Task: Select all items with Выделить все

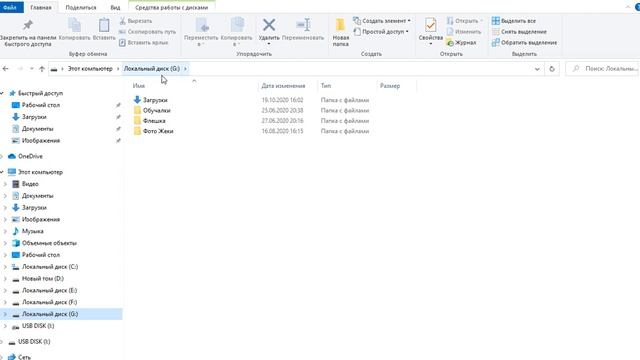Action: pos(514,21)
